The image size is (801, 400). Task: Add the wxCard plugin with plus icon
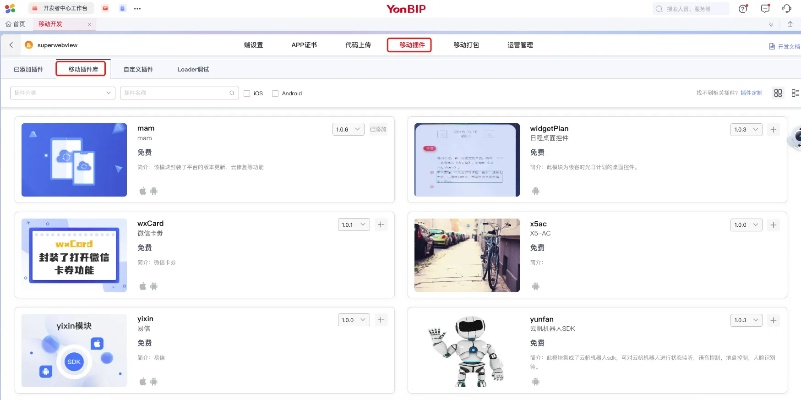tap(380, 225)
